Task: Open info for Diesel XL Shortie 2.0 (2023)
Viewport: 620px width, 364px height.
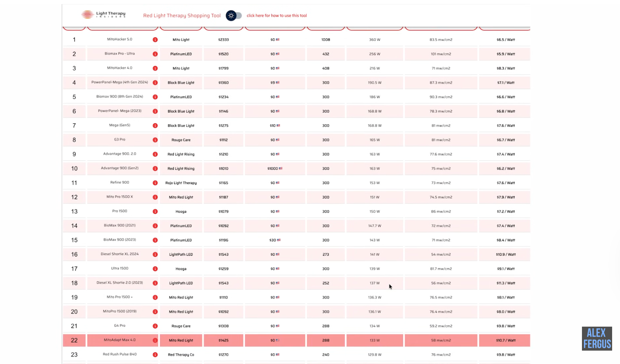Action: pos(155,283)
